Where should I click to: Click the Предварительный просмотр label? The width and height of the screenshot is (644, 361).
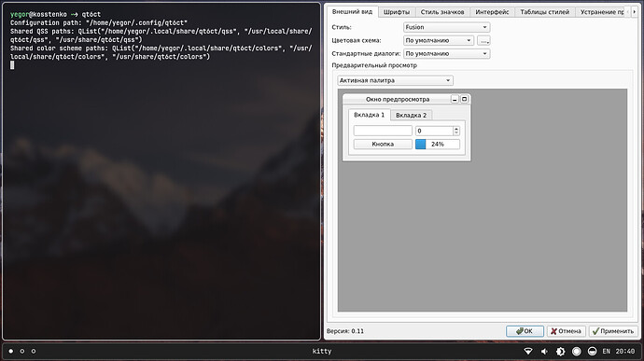pyautogui.click(x=374, y=65)
